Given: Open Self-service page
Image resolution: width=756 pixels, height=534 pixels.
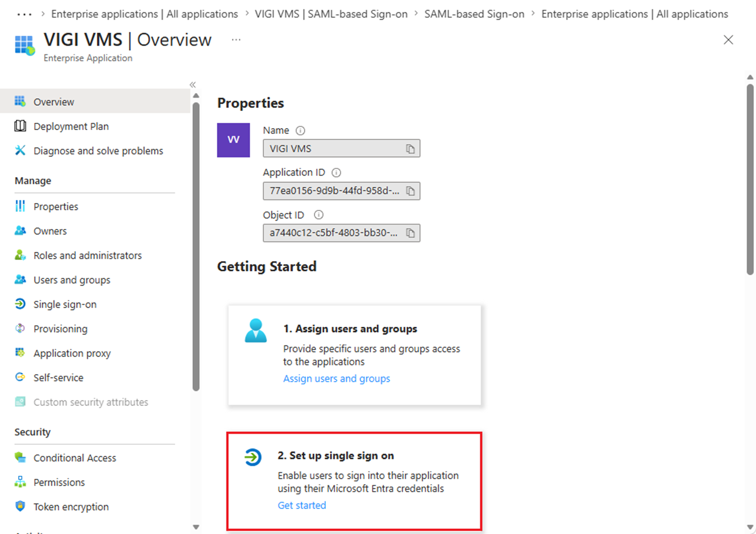Looking at the screenshot, I should click(x=58, y=378).
